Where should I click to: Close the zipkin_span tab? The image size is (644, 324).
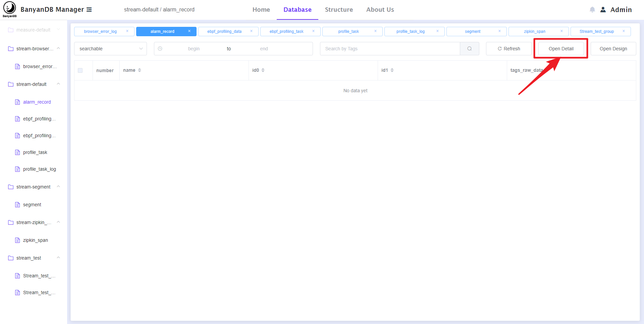tap(562, 31)
